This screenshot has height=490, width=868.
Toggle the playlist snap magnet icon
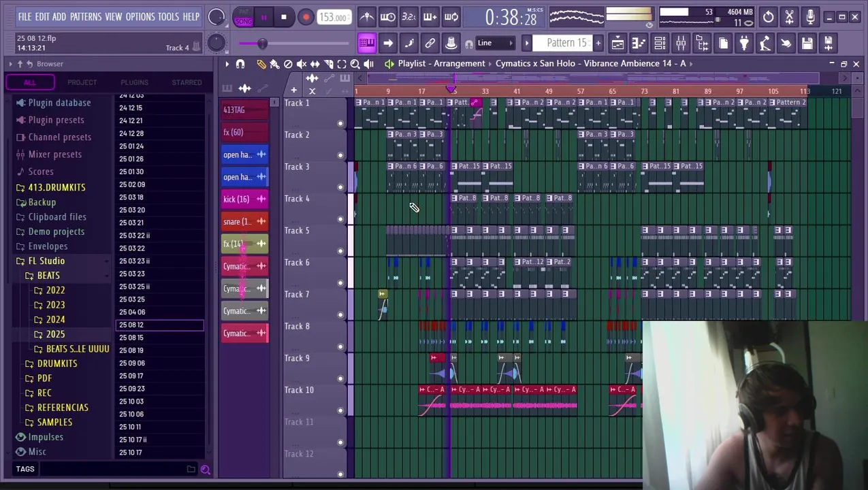tap(240, 64)
